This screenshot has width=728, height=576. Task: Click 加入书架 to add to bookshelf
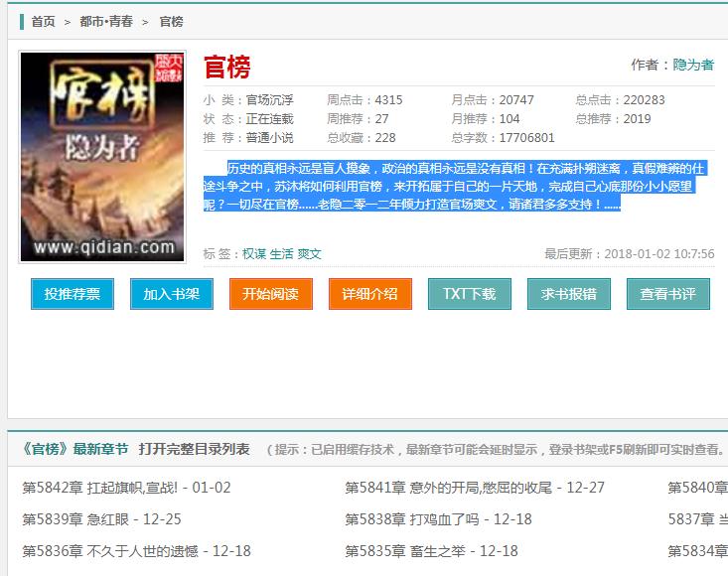(171, 294)
